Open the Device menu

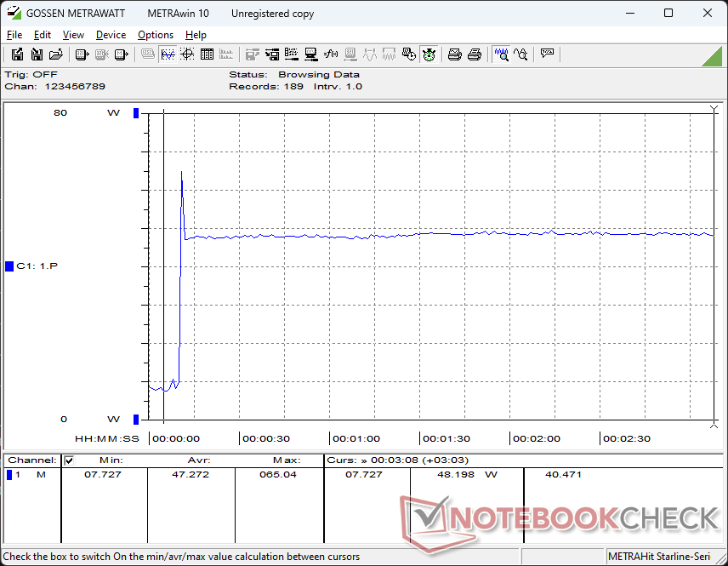[x=111, y=35]
